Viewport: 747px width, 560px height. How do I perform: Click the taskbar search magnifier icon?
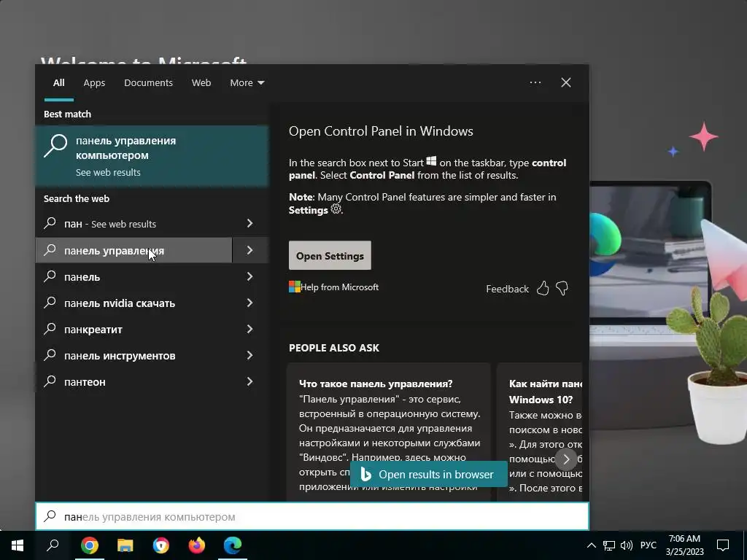click(53, 545)
